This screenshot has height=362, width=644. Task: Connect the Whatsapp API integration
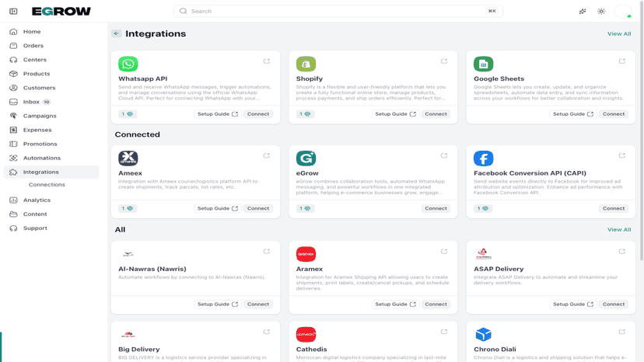(258, 114)
